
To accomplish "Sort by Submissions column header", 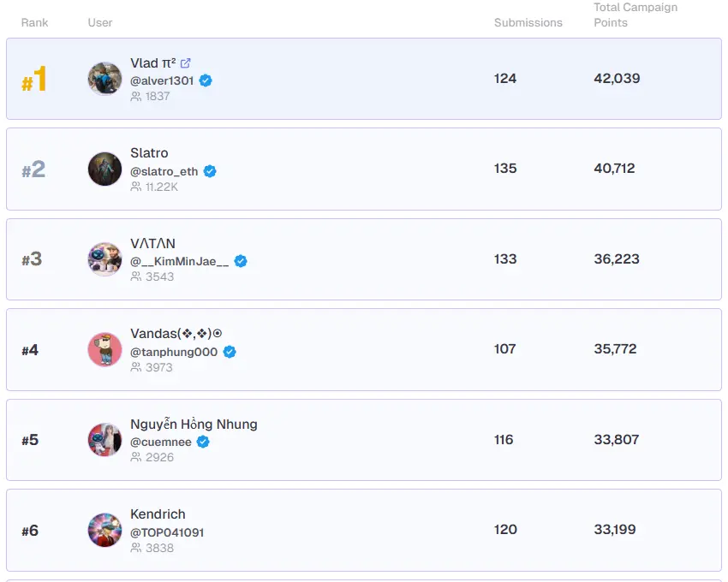I will 528,22.
